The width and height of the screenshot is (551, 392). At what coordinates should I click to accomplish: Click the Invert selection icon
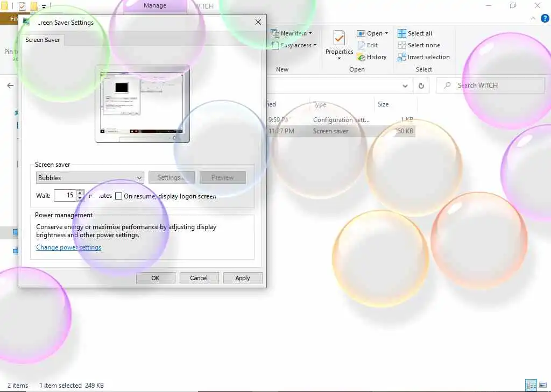(401, 57)
